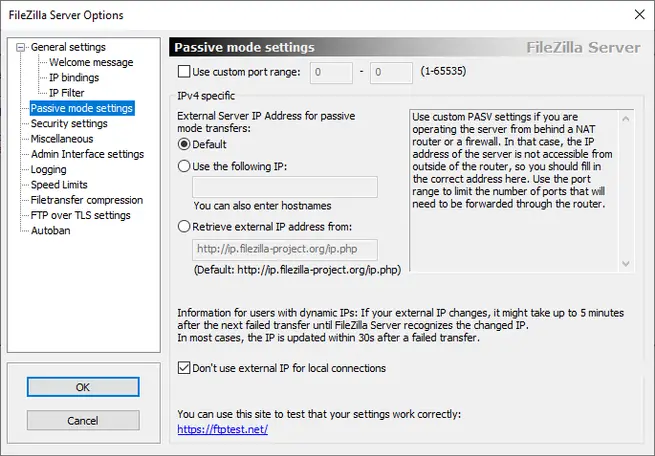Click the PASV help text scrollbar down arrow
Viewport: 655px width, 456px height.
point(627,264)
